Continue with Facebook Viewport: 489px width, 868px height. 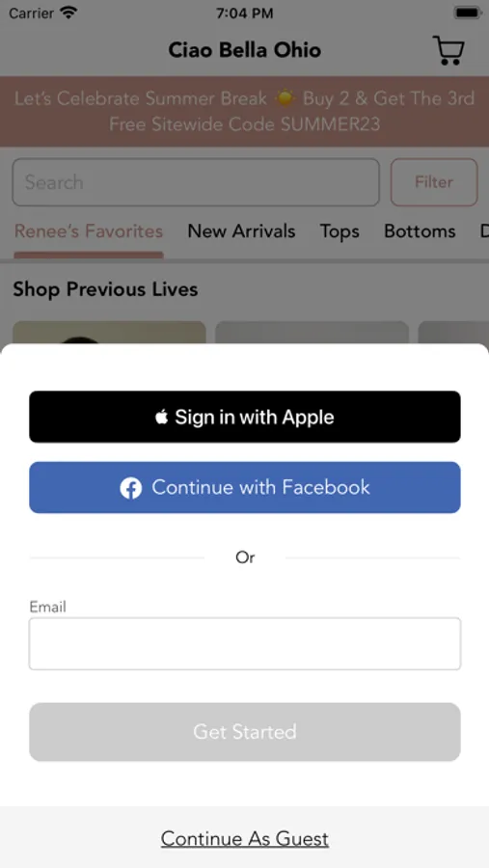pos(245,488)
